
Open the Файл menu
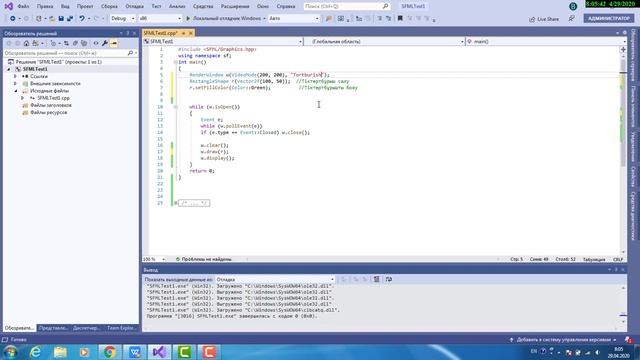tap(23, 7)
